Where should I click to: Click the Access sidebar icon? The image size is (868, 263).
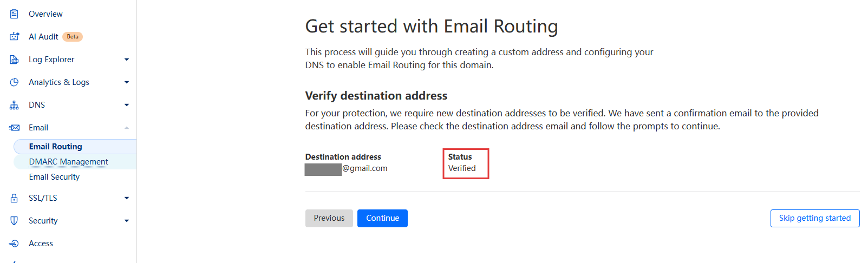[x=14, y=244]
